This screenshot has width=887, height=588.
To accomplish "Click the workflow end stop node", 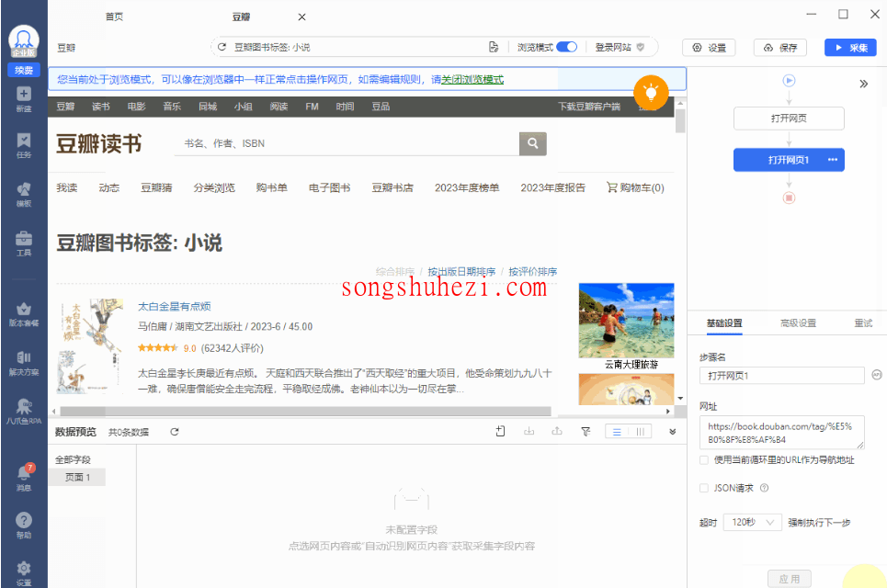I will click(790, 198).
